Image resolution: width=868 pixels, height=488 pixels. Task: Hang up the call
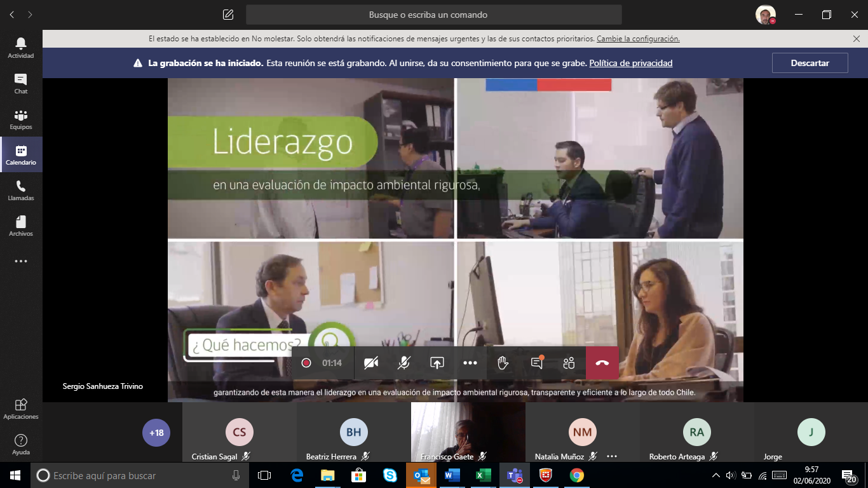(x=602, y=363)
